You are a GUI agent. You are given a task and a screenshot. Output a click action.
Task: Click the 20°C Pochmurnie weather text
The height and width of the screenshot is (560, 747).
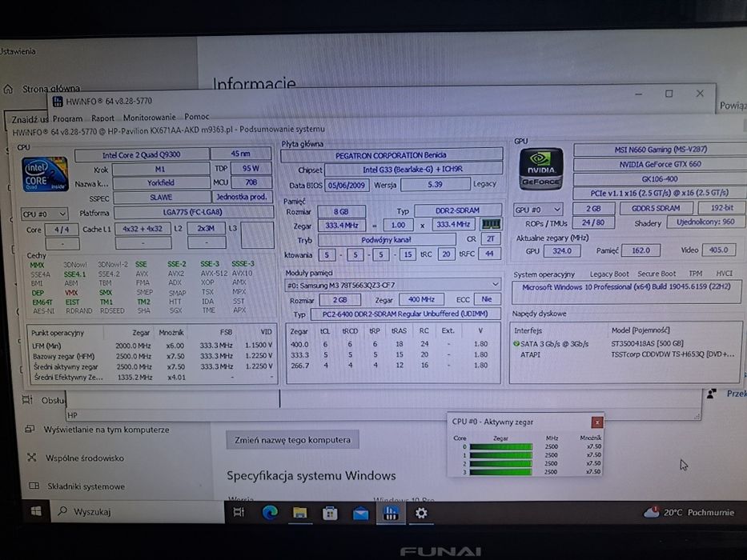[698, 512]
